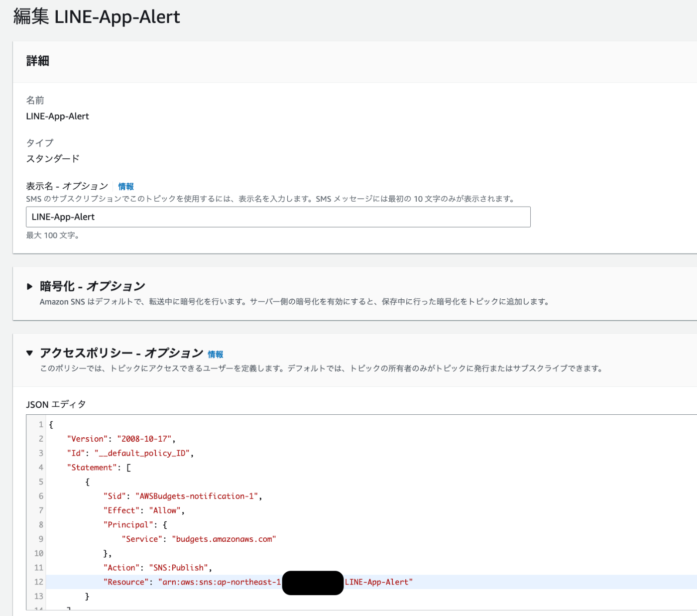This screenshot has height=616, width=697.
Task: Click the "Sid" AWSBudgets-notification-1 line
Action: (x=182, y=496)
